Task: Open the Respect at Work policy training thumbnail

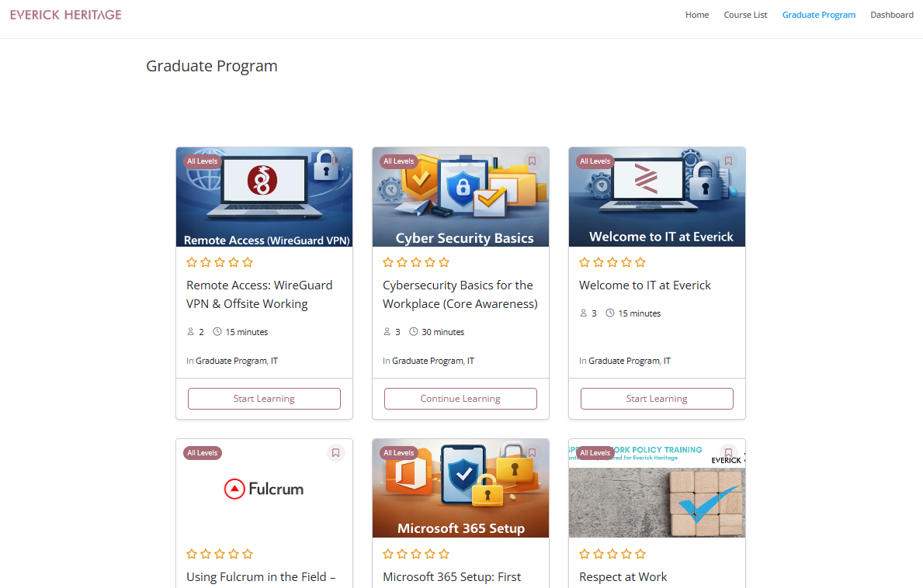Action: click(x=657, y=488)
